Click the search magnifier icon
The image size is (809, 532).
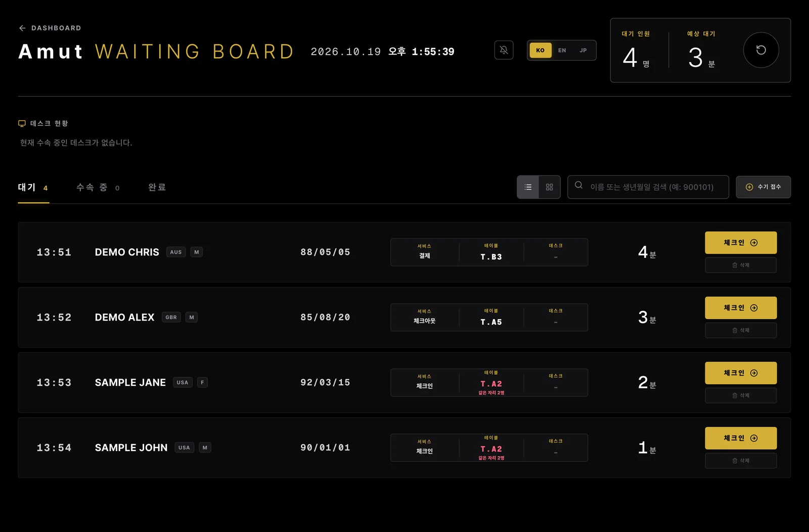pyautogui.click(x=579, y=185)
